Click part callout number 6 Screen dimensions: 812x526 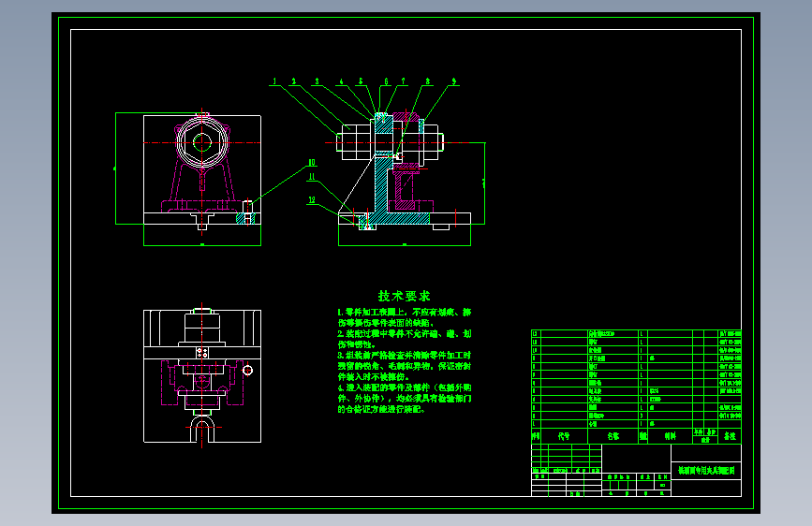(x=386, y=81)
